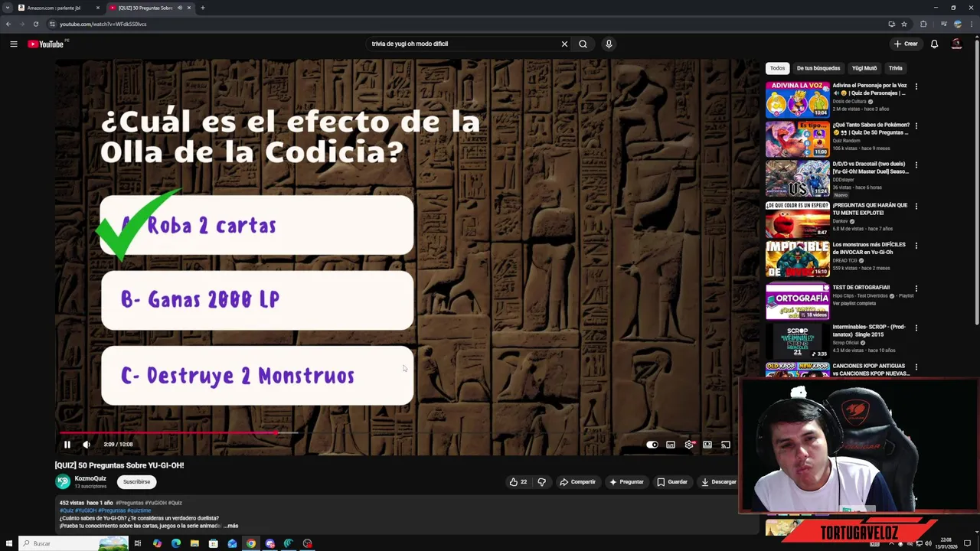Image resolution: width=980 pixels, height=551 pixels.
Task: Clear the search box with the X
Action: (564, 44)
